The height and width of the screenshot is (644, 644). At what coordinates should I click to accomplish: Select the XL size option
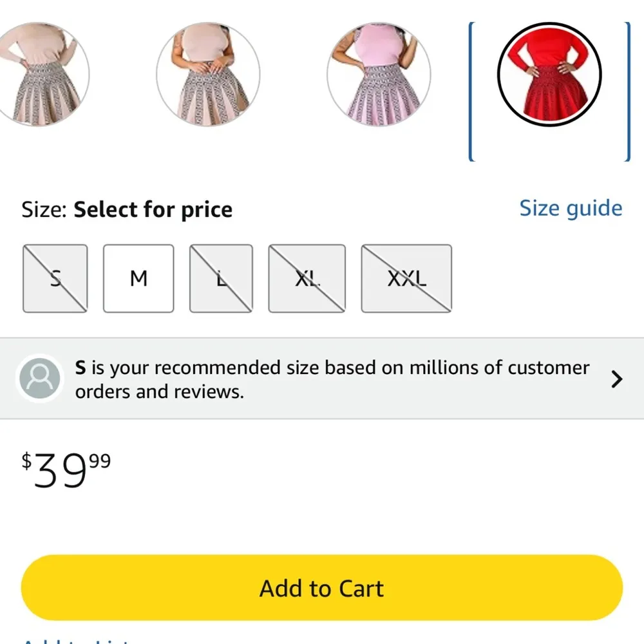(x=307, y=278)
